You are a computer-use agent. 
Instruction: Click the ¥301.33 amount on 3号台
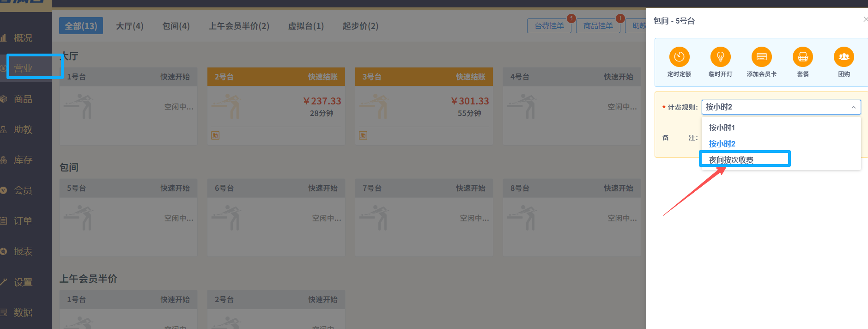pos(470,101)
